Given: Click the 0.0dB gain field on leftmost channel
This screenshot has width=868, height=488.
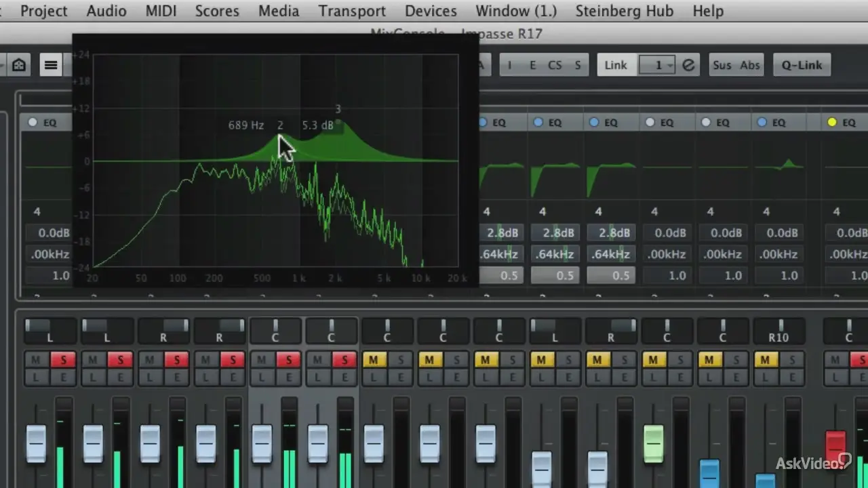Looking at the screenshot, I should [x=50, y=232].
